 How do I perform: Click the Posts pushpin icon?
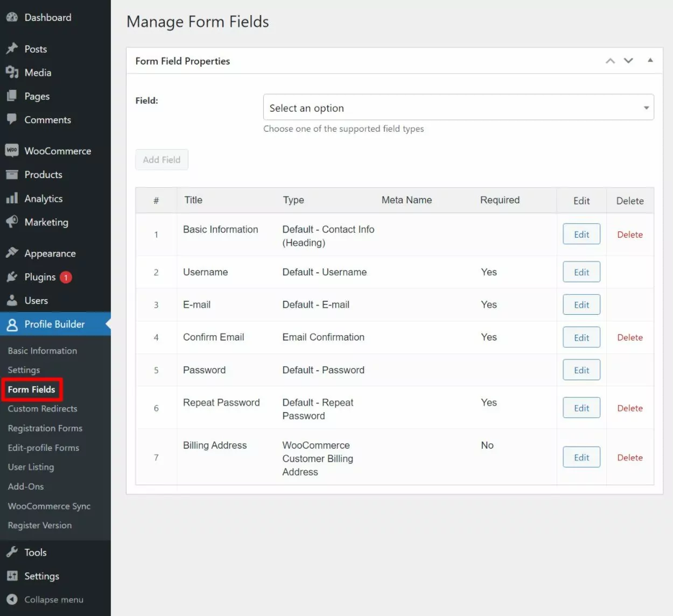pos(12,49)
